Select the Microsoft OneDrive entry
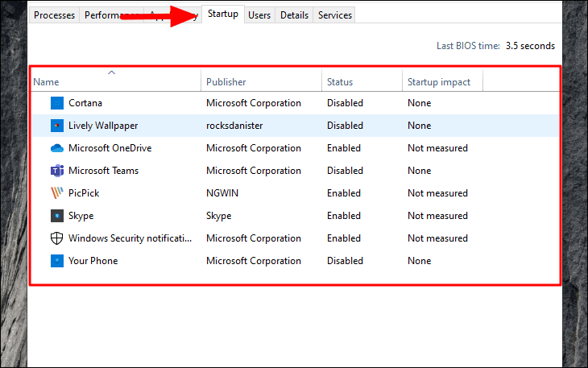Screen dimensions: 588x368 click(x=110, y=148)
